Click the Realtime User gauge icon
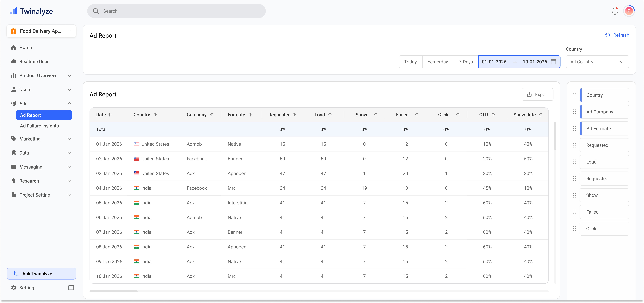644x303 pixels. (x=14, y=61)
